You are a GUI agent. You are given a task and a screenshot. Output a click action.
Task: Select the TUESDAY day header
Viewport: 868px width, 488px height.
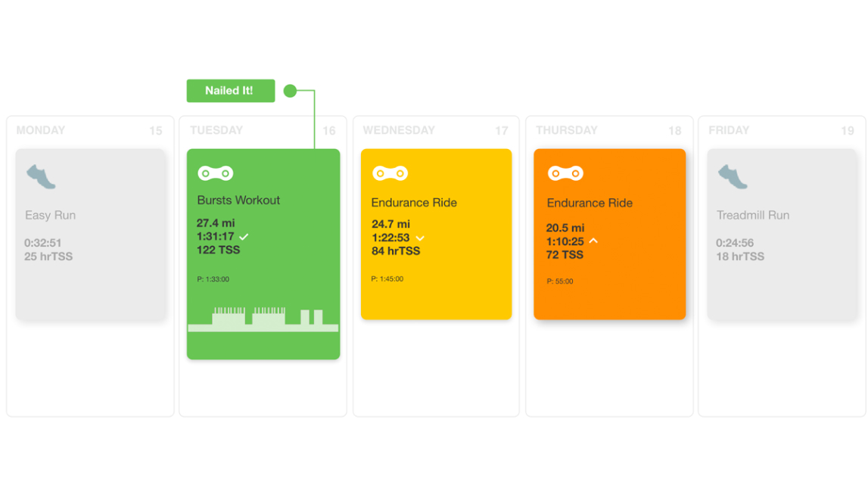pos(216,131)
